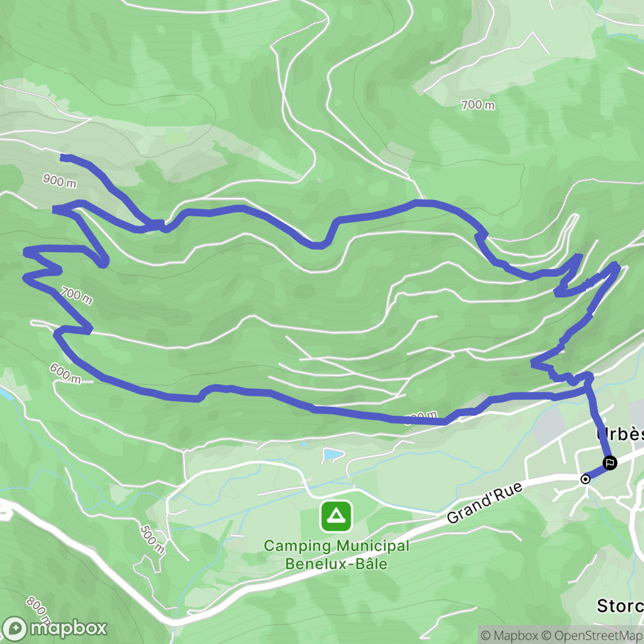The image size is (644, 644).
Task: Click the route finish flag marker
Action: 610,463
